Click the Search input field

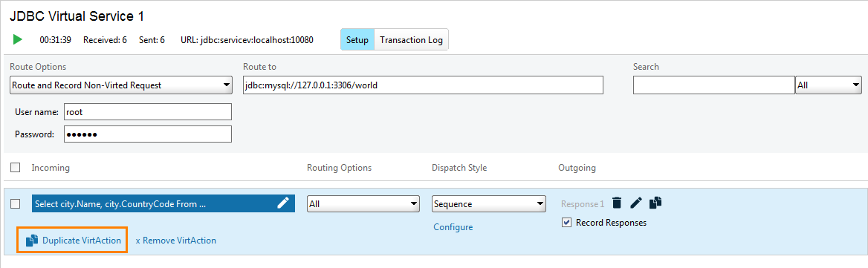[x=714, y=85]
